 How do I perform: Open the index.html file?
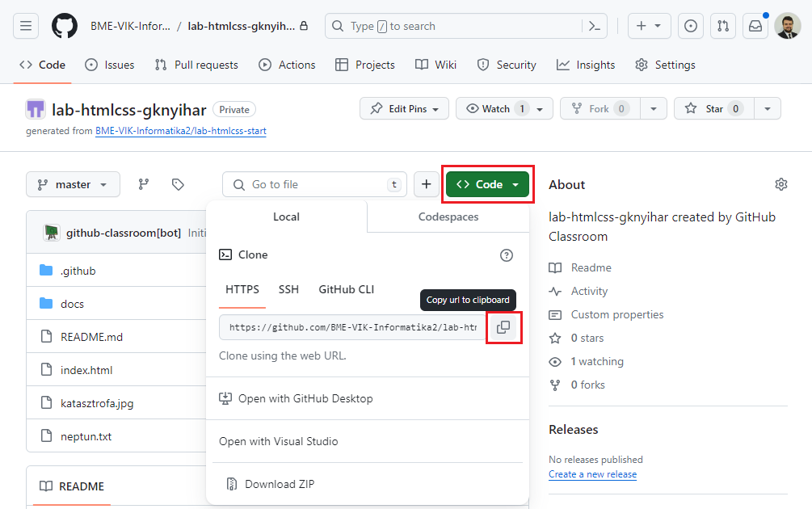pos(86,370)
